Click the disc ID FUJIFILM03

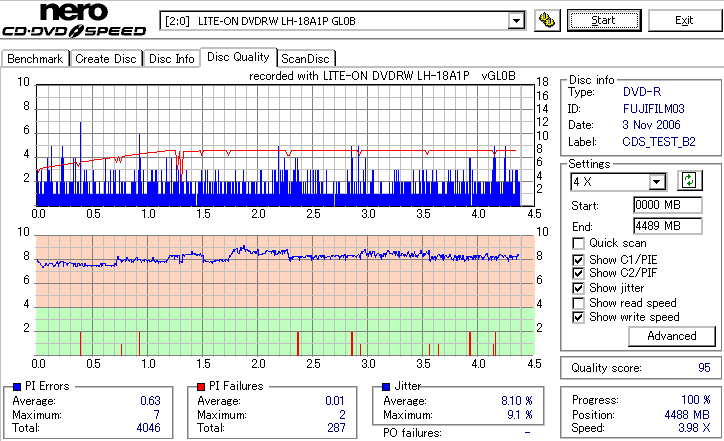[x=653, y=109]
